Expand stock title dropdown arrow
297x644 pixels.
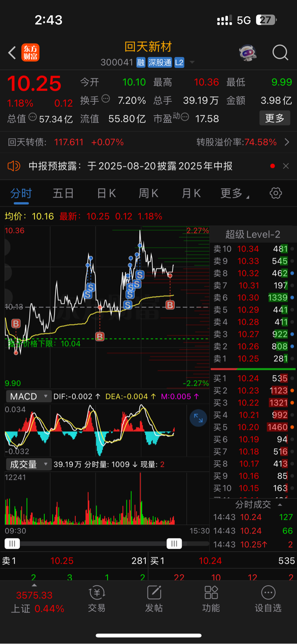[x=192, y=62]
